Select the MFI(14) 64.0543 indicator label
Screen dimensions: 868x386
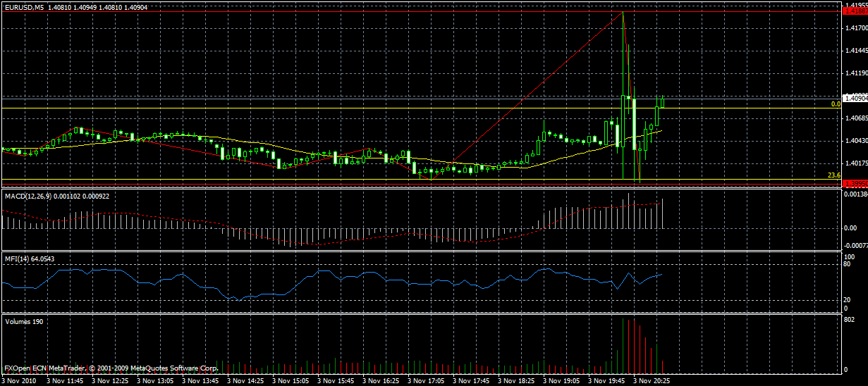point(30,259)
